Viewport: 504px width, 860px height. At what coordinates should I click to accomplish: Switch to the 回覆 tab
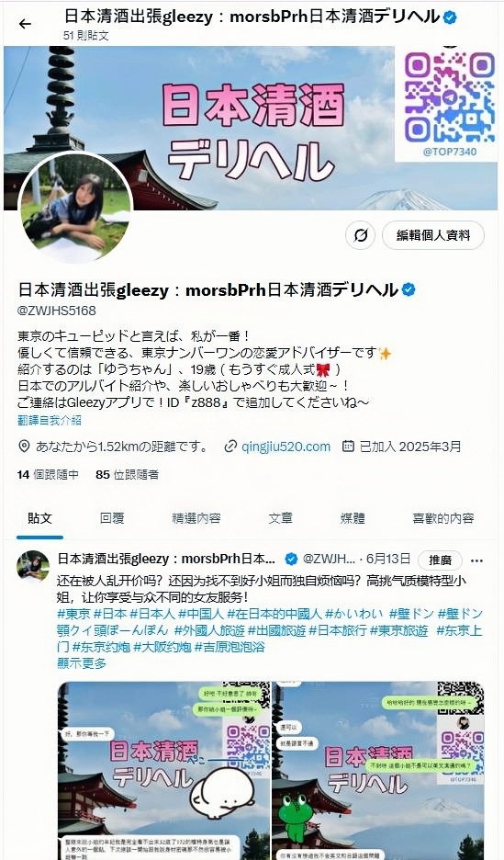112,518
